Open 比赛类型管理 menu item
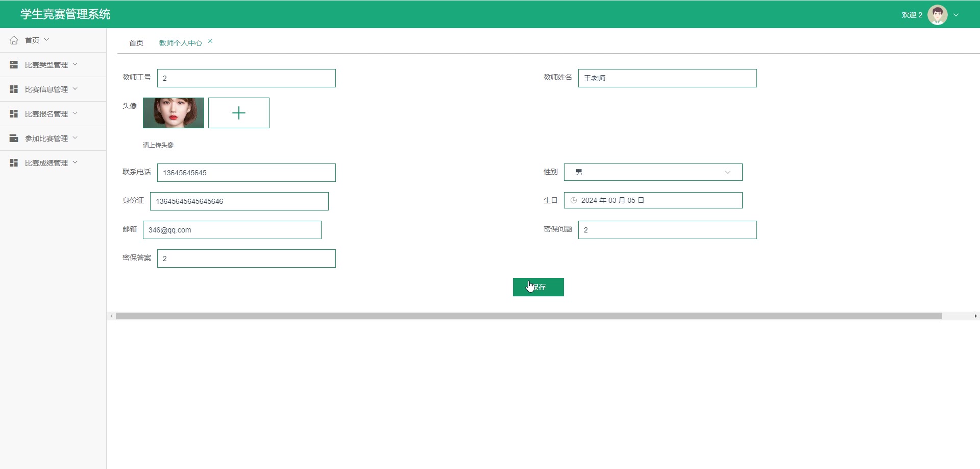This screenshot has width=980, height=469. tap(53, 65)
